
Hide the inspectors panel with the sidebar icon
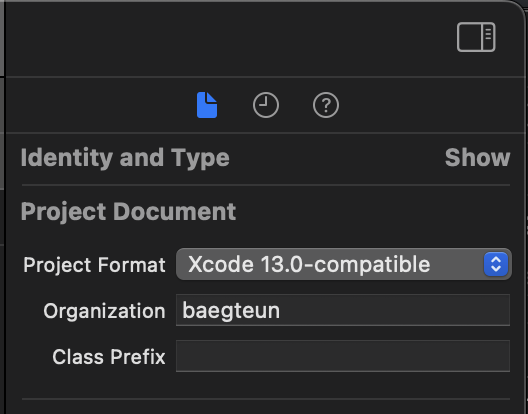point(476,37)
